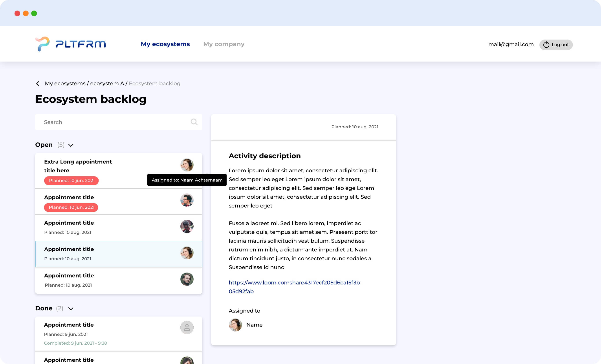Click man-with-glasses avatar on second appointment row
This screenshot has width=601, height=364.
(187, 200)
